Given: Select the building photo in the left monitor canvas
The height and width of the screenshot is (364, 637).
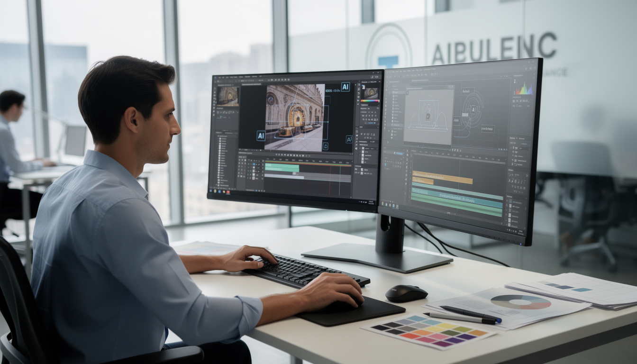Looking at the screenshot, I should [294, 117].
